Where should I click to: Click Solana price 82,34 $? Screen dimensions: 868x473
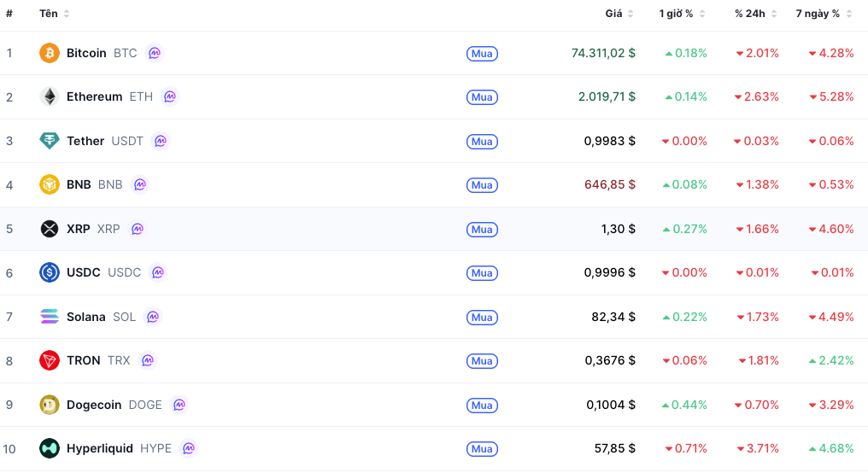(613, 317)
